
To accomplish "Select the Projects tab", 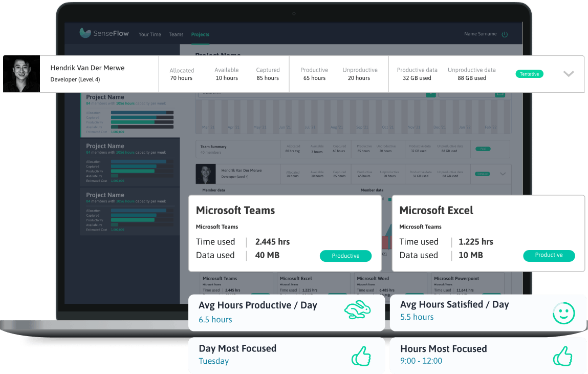I will coord(200,34).
